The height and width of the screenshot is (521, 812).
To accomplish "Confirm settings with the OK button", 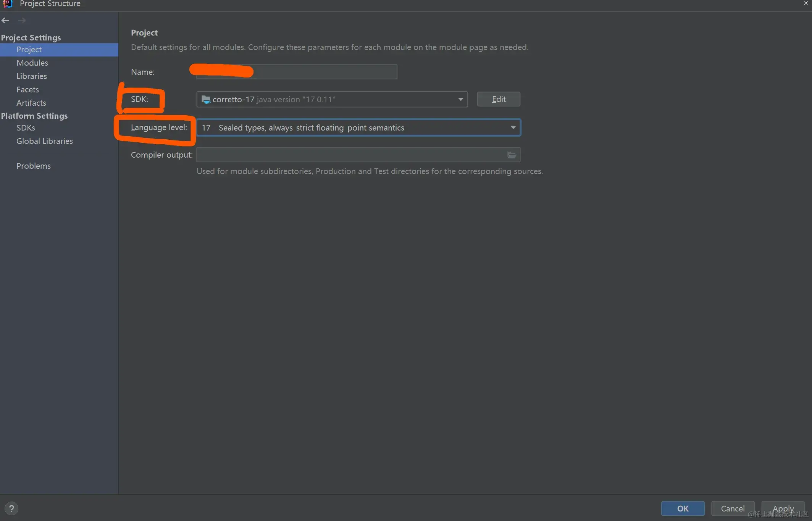I will pos(683,508).
